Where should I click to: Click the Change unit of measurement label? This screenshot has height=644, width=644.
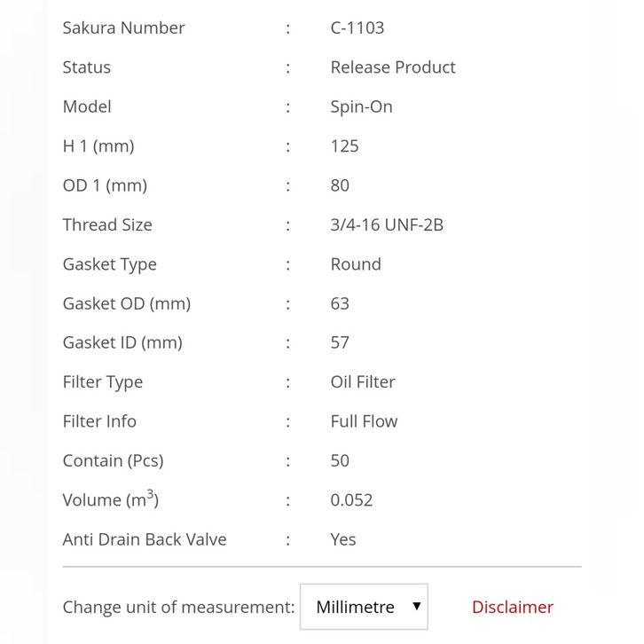pyautogui.click(x=178, y=607)
